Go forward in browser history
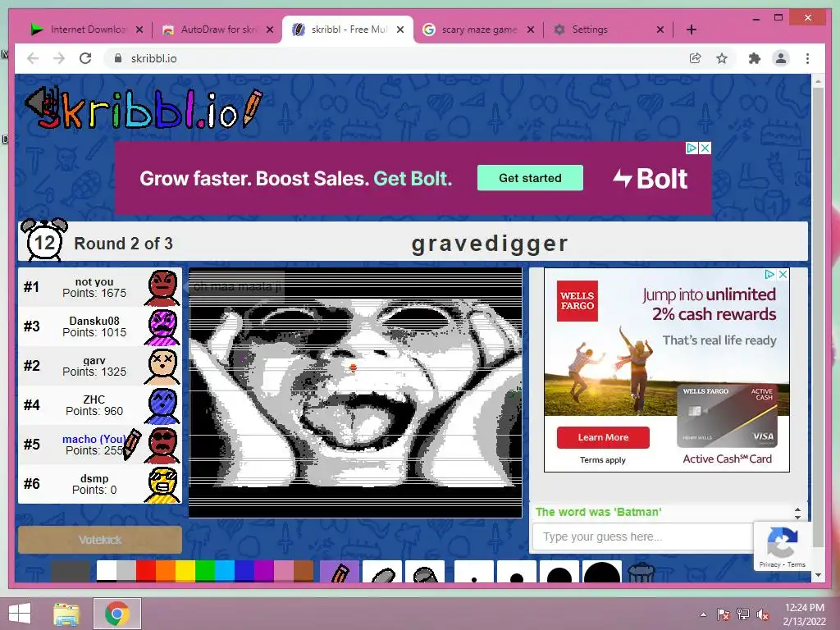840x630 pixels. click(59, 58)
